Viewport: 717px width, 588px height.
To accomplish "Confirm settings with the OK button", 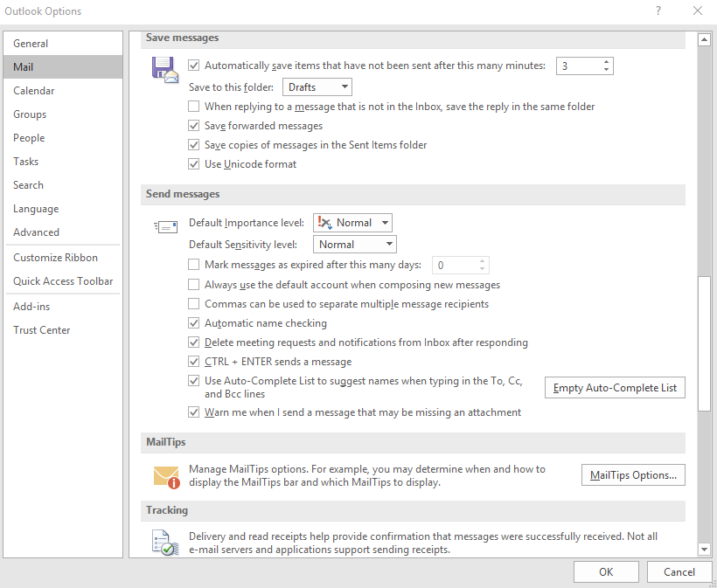I will point(606,572).
